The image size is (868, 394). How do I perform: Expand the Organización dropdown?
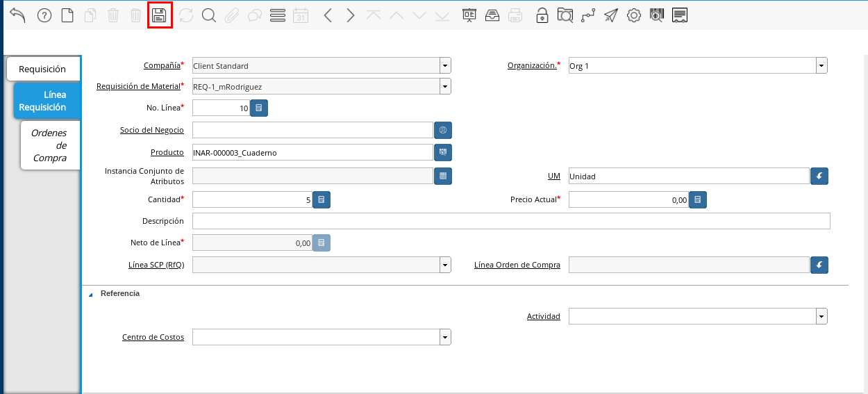pos(821,66)
